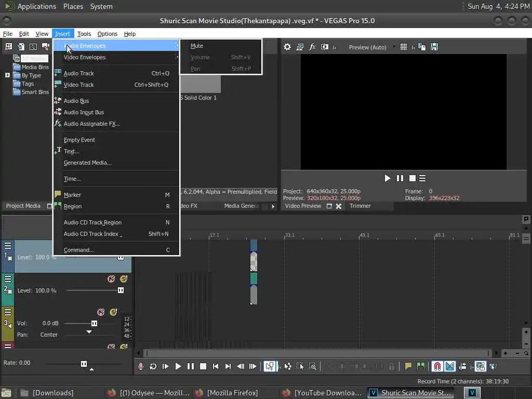Mute audio track 3

101,312
